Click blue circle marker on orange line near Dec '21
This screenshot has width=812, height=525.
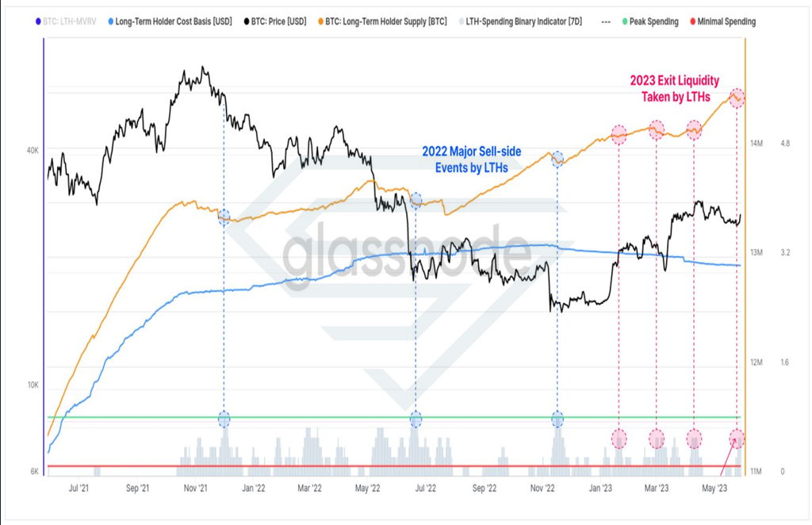click(224, 217)
